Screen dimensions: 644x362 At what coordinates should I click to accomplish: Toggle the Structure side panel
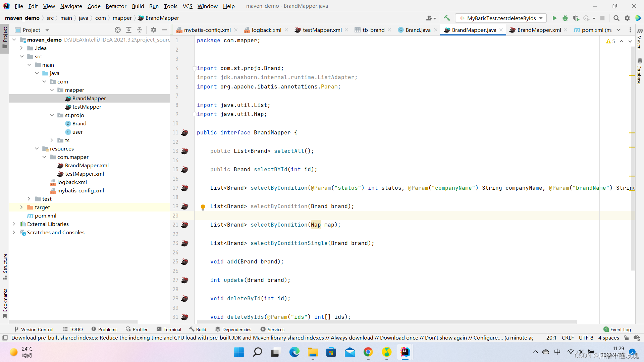coord(5,266)
